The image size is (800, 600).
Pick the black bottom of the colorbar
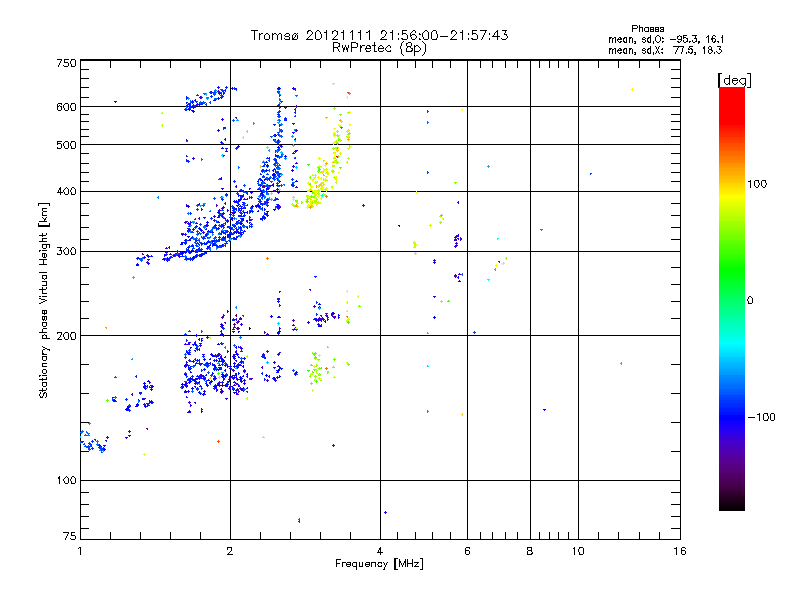[x=732, y=505]
